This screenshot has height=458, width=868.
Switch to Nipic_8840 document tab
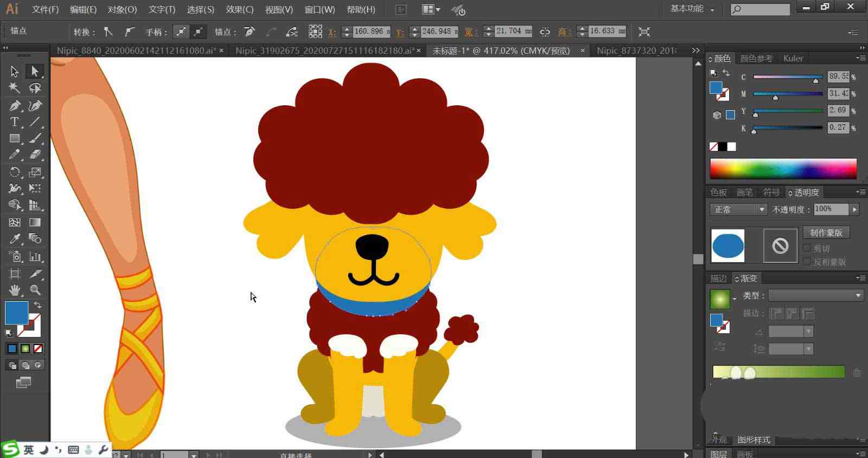[x=136, y=50]
